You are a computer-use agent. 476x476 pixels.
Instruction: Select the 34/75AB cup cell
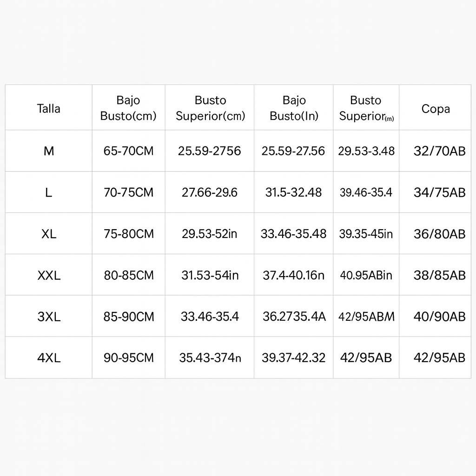(439, 192)
